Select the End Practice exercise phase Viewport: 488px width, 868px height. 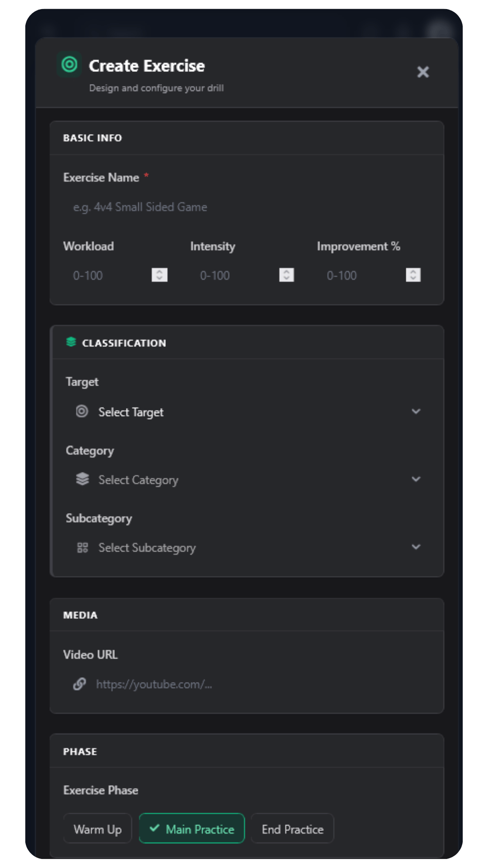[x=292, y=829]
